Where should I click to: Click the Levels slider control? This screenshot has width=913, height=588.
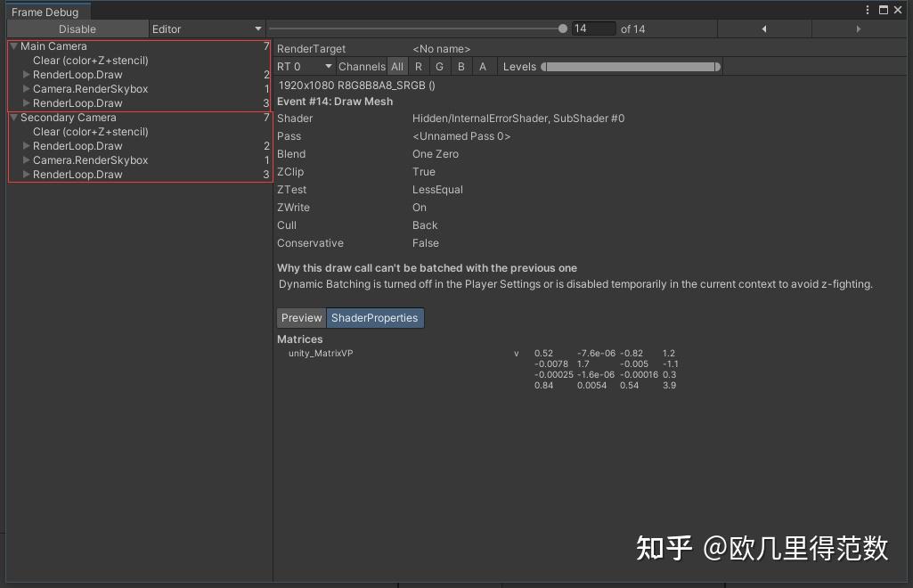pos(632,66)
